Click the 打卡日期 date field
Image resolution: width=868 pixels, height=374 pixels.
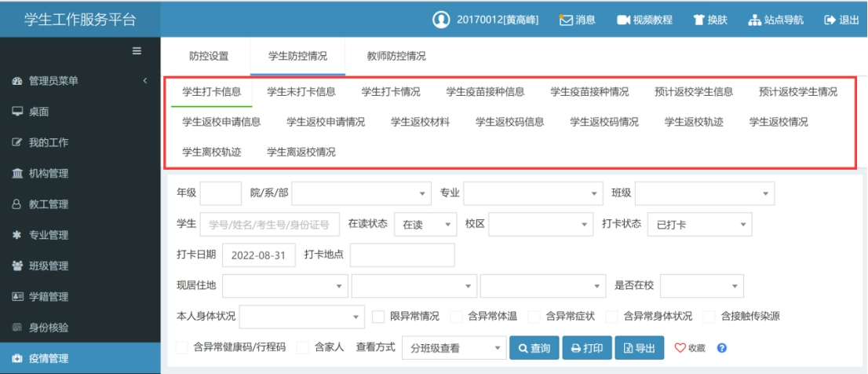click(259, 255)
